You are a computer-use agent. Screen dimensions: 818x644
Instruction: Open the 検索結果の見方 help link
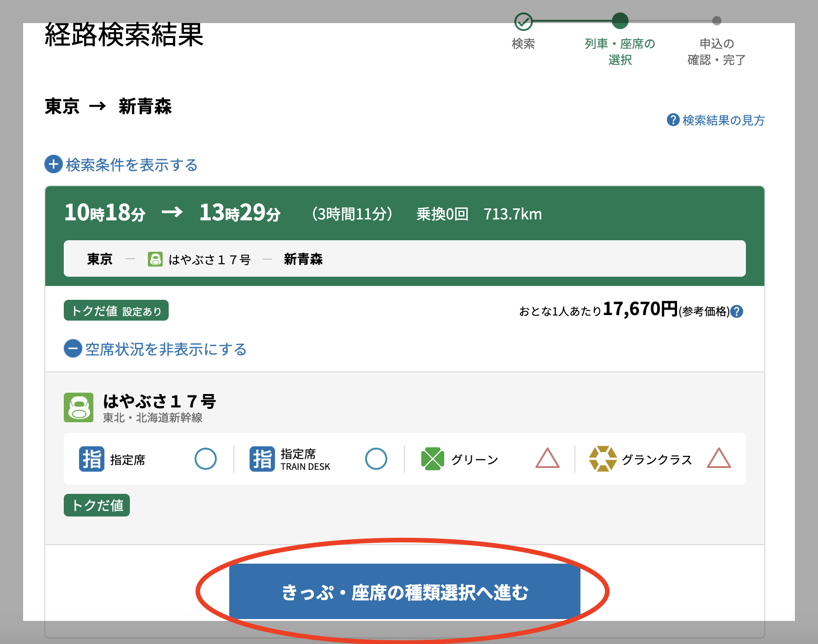723,120
